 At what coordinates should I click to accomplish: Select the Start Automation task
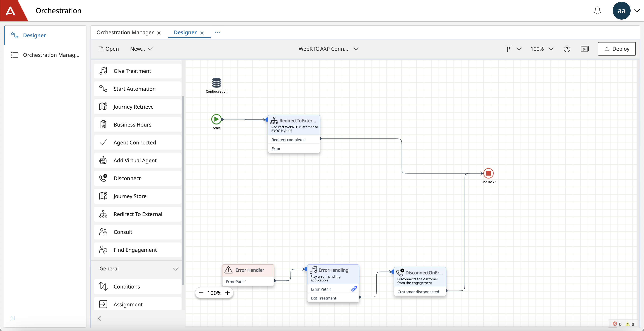tap(138, 89)
